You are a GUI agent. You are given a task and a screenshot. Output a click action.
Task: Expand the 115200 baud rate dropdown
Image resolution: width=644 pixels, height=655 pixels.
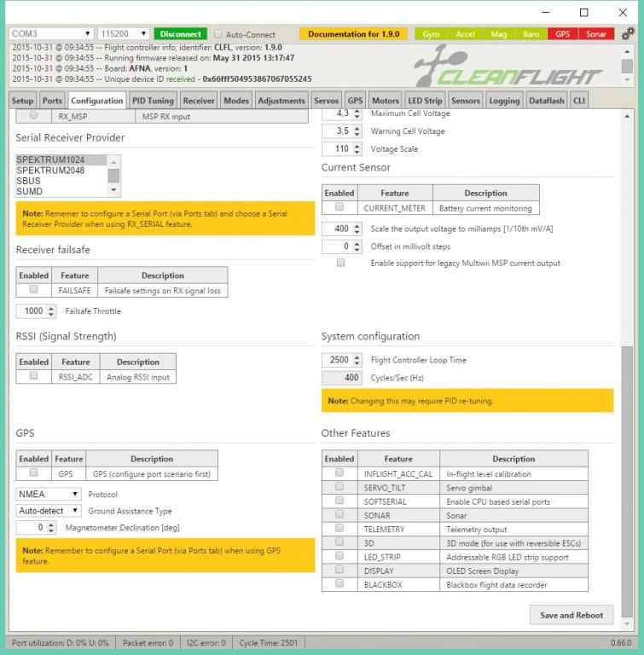[x=124, y=34]
